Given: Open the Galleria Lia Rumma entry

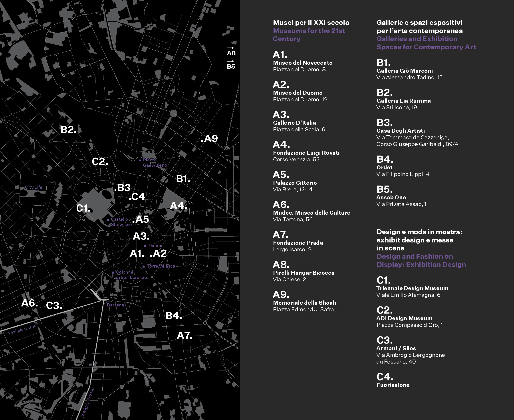Looking at the screenshot, I should click(403, 101).
